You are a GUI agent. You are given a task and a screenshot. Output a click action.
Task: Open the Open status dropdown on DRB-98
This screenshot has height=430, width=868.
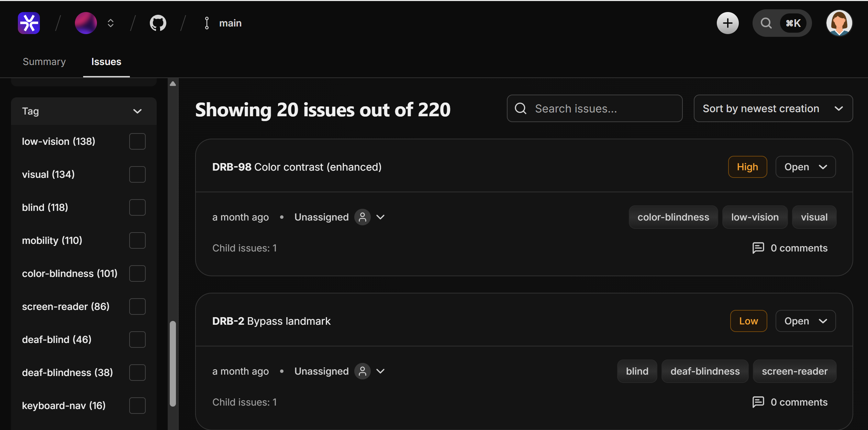pyautogui.click(x=805, y=167)
